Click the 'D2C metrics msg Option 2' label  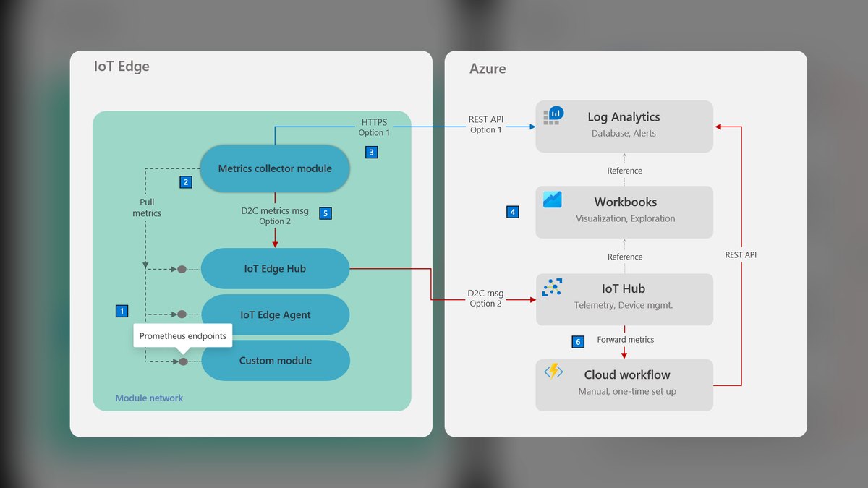tap(275, 216)
